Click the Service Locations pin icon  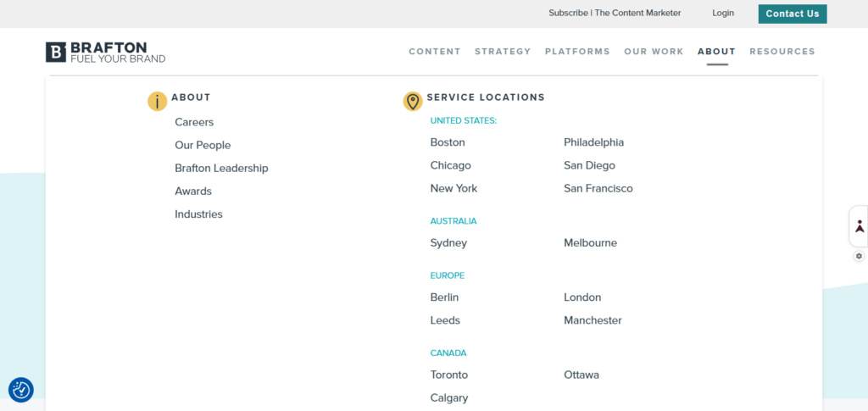[413, 102]
